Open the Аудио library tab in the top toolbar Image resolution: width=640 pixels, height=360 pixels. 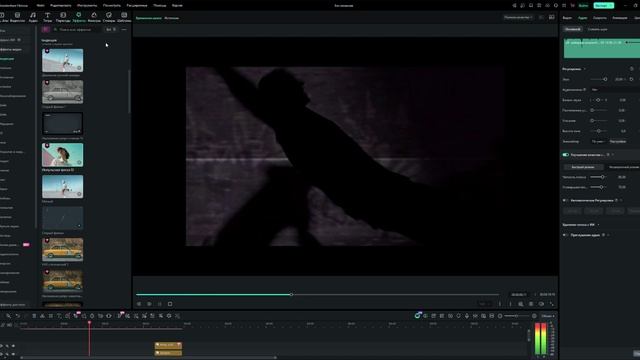pyautogui.click(x=33, y=17)
